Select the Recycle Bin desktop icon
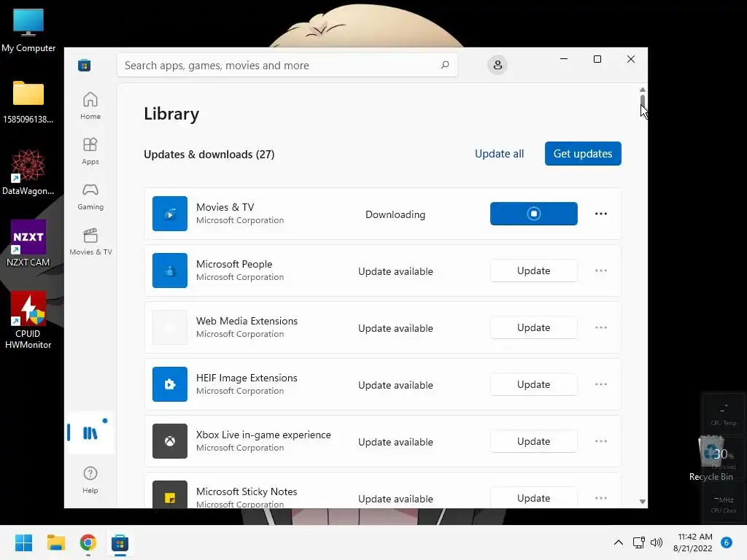This screenshot has width=747, height=560. (711, 458)
